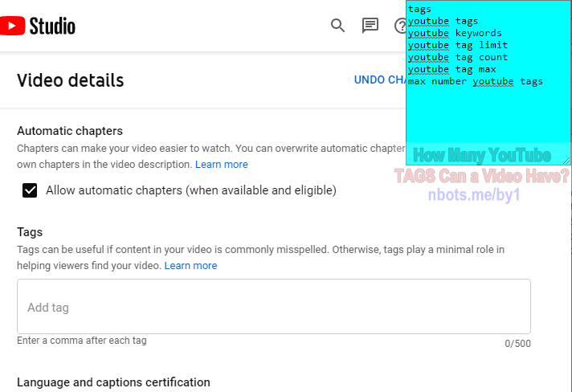Place cursor on 'youtube keywords' note line
Screen dimensions: 572x392
click(455, 33)
